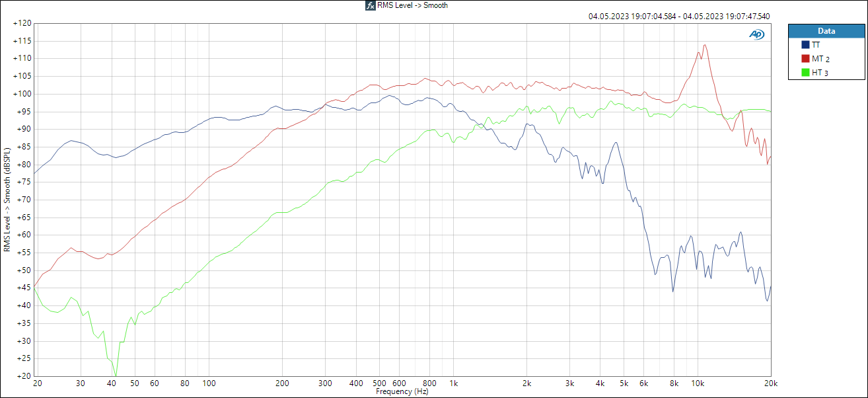Image resolution: width=868 pixels, height=398 pixels.
Task: Click the 10k x-axis tick label
Action: [698, 383]
